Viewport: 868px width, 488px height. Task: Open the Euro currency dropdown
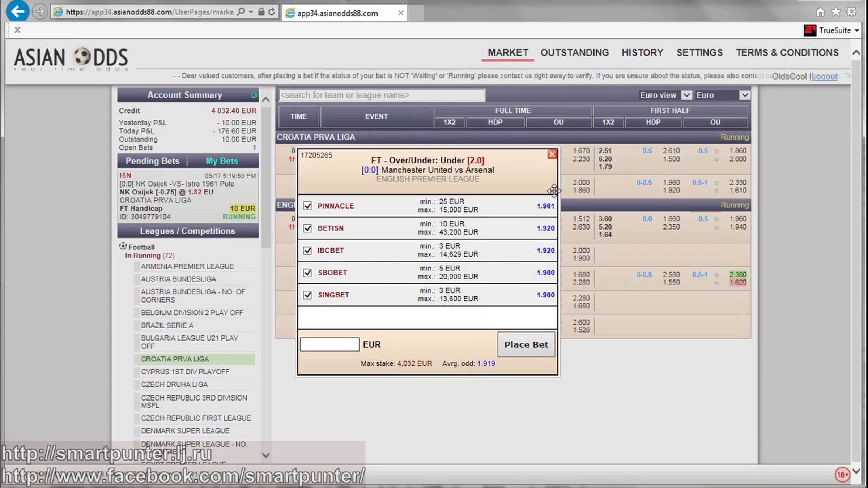point(744,95)
